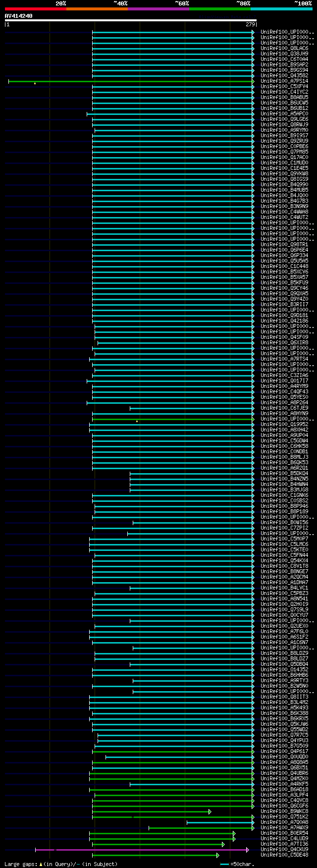
Task: Click the green arrowhead of the B0ER54 alignment
Action: 234,833
